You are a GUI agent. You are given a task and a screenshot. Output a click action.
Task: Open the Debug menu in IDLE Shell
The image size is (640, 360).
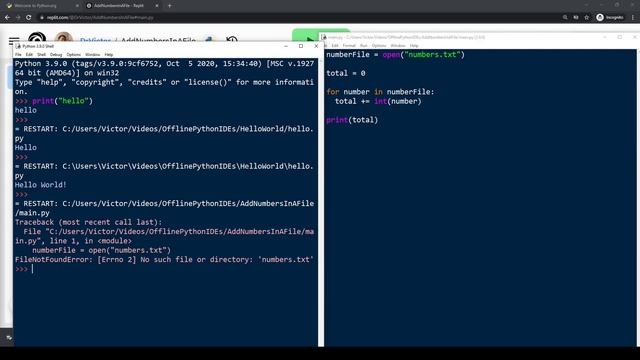[x=56, y=54]
